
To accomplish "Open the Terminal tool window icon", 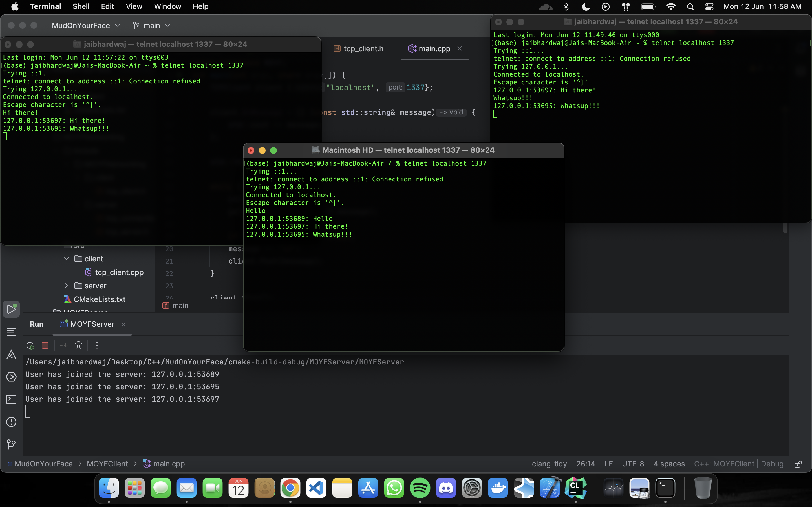I will (x=11, y=399).
